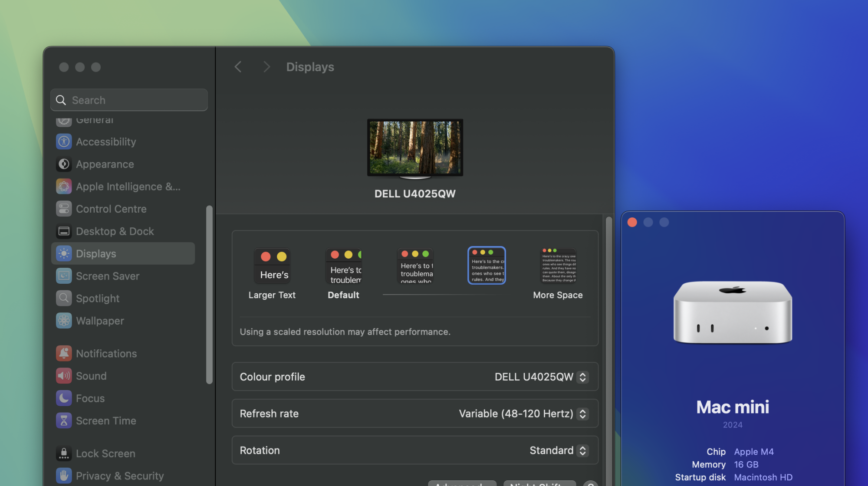The width and height of the screenshot is (868, 486).
Task: Change Refresh rate dropdown value
Action: pos(582,414)
